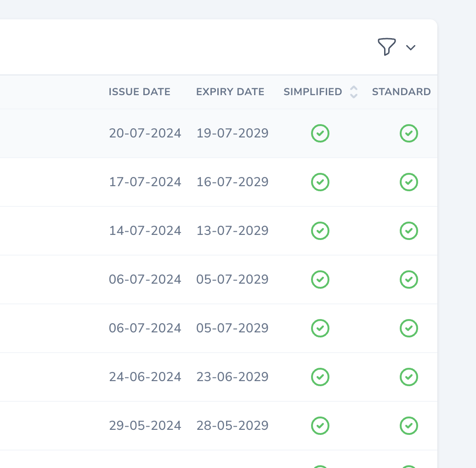Select Simplified checkmark in the 17-07-2024 row
Viewport: 476px width, 468px height.
tap(320, 182)
